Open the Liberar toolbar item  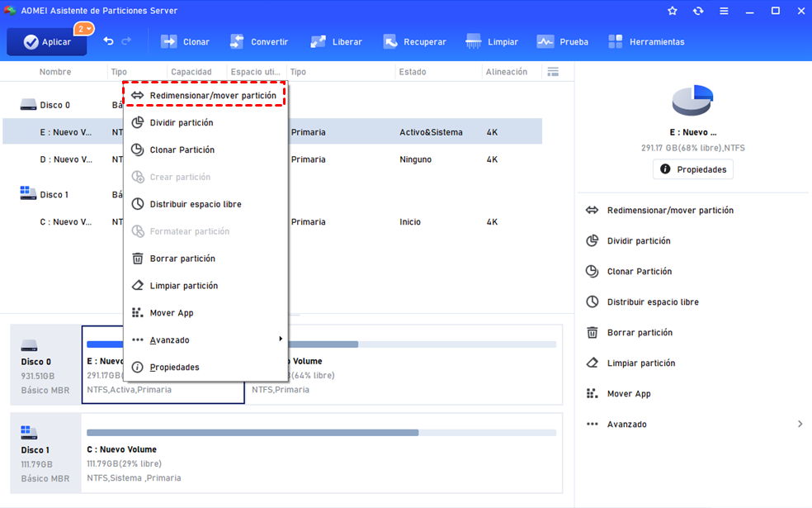click(336, 42)
